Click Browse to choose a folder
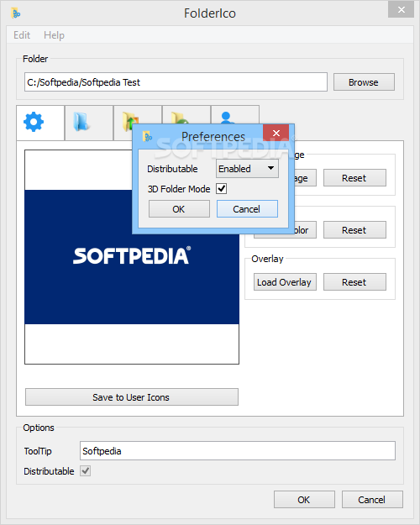 [364, 82]
